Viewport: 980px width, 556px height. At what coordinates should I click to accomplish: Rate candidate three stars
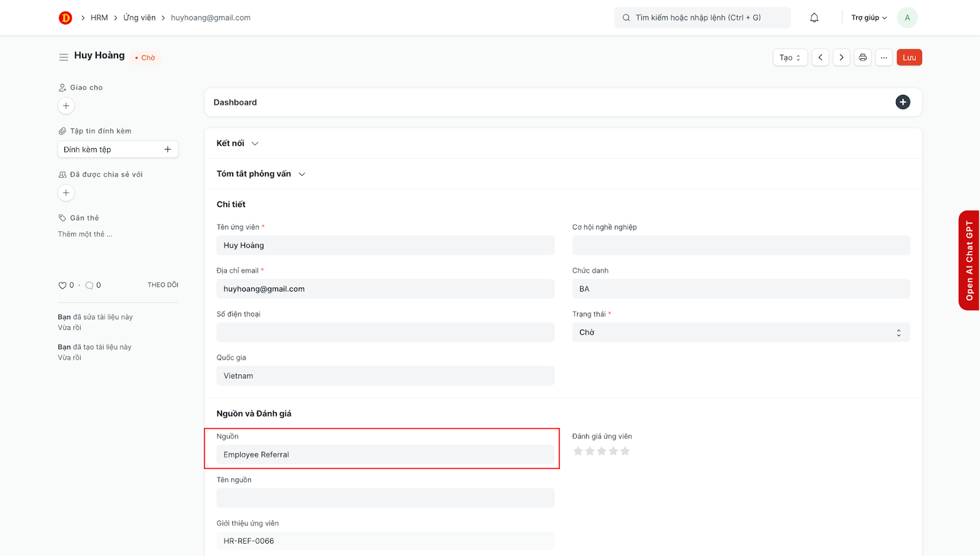601,451
